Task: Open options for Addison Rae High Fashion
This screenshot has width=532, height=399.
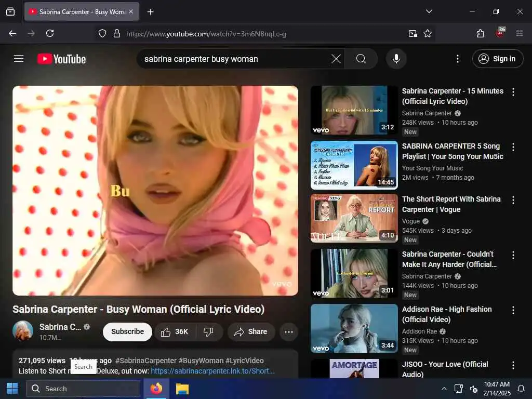Action: tap(513, 310)
